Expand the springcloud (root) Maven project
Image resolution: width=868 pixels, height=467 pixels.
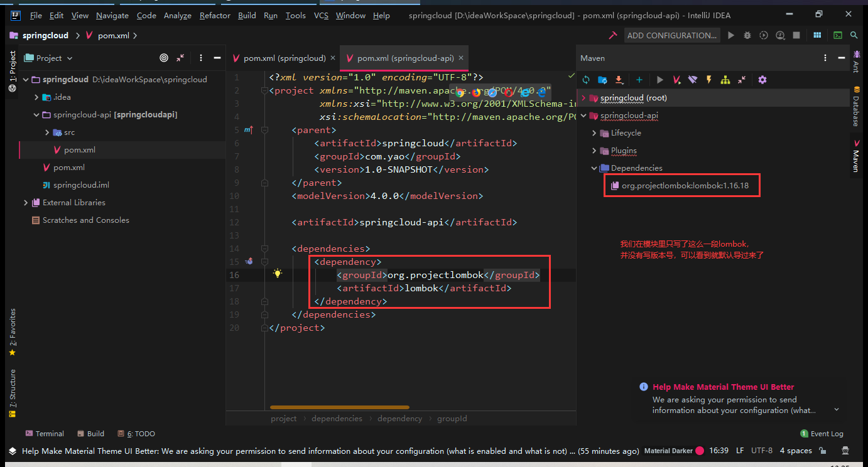click(x=583, y=98)
